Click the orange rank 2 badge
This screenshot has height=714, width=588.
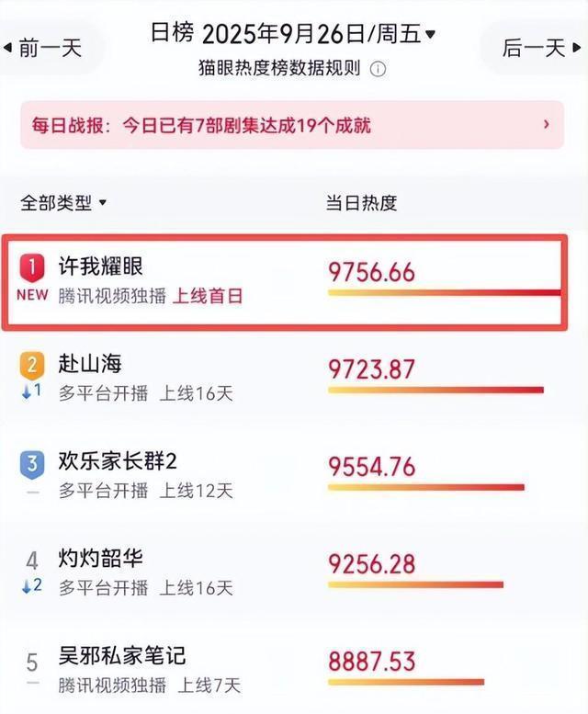(32, 365)
